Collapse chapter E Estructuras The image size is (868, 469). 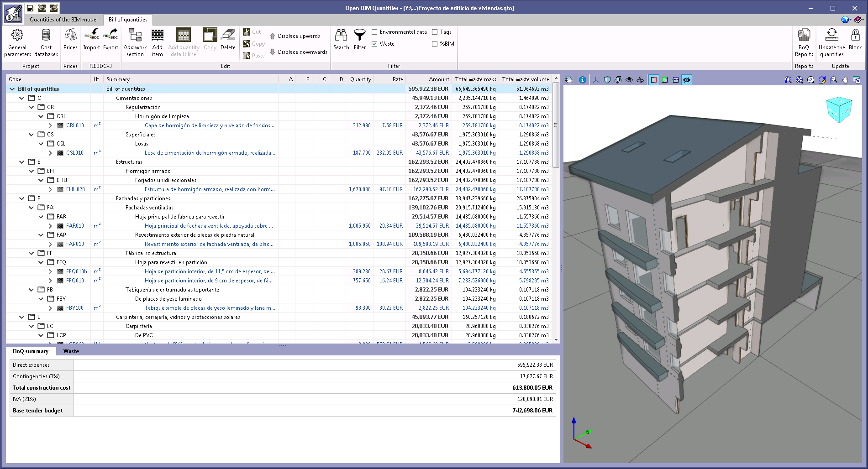coord(21,162)
